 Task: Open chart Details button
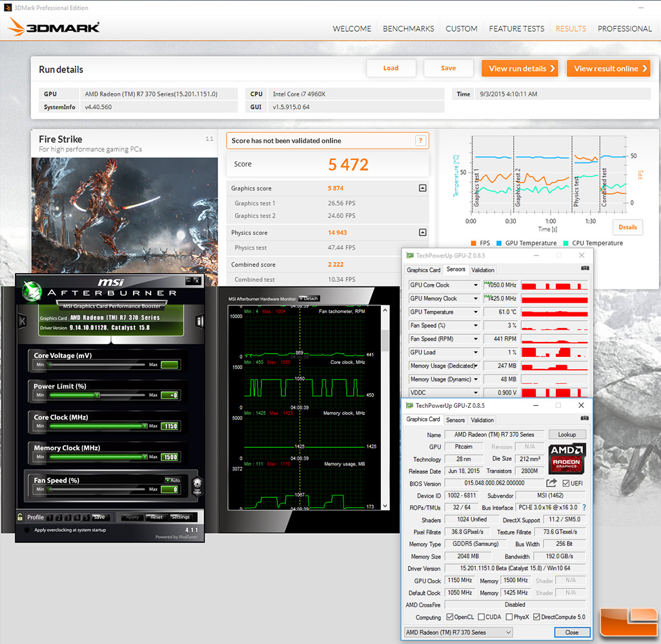(x=627, y=227)
